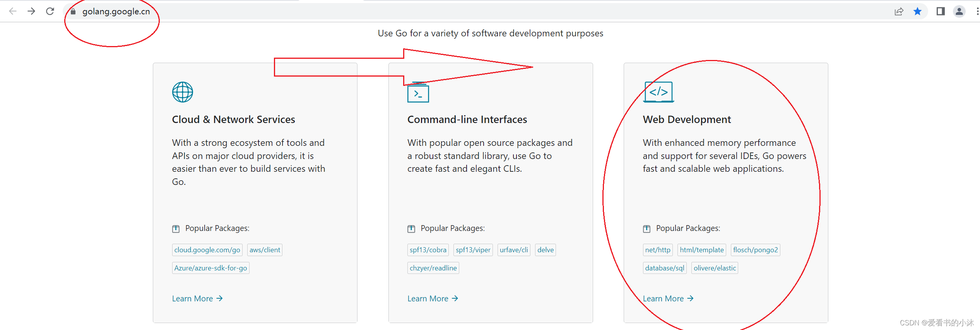Image resolution: width=980 pixels, height=330 pixels.
Task: Click the share page icon
Action: tap(898, 12)
